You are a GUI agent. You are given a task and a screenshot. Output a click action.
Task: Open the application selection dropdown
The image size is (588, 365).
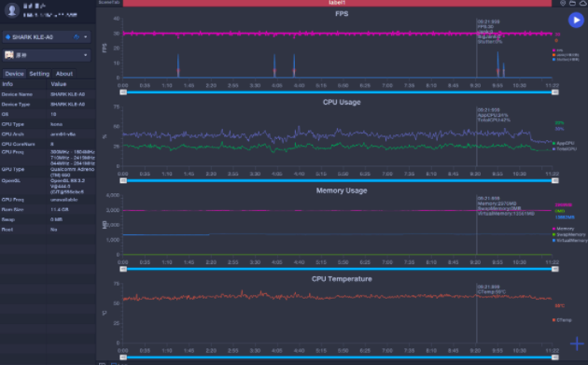pos(46,55)
